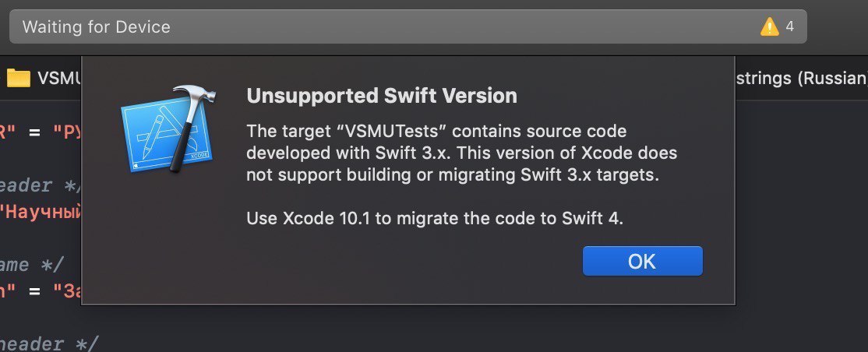The image size is (868, 352).
Task: Place cursor in the "Научный" string line
Action: (x=41, y=213)
